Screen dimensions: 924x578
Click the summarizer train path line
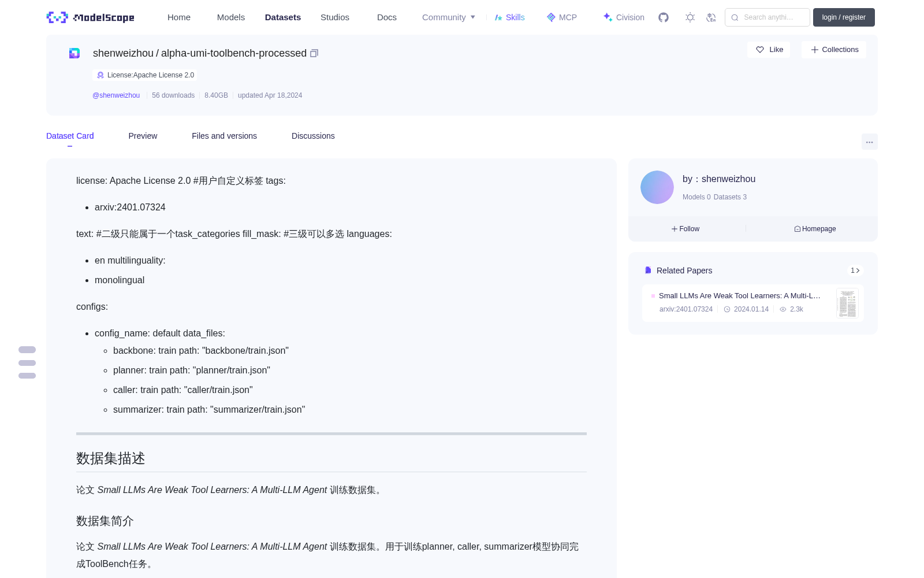(x=209, y=410)
